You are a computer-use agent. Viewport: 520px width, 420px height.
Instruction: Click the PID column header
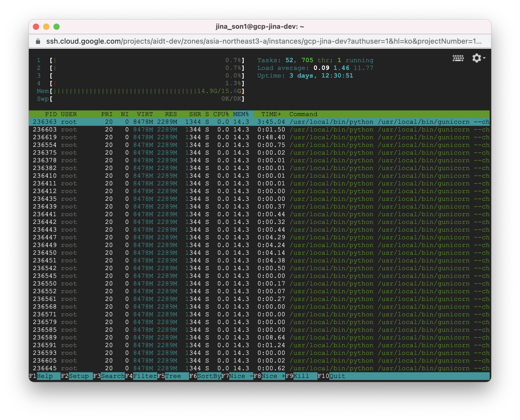(x=51, y=114)
